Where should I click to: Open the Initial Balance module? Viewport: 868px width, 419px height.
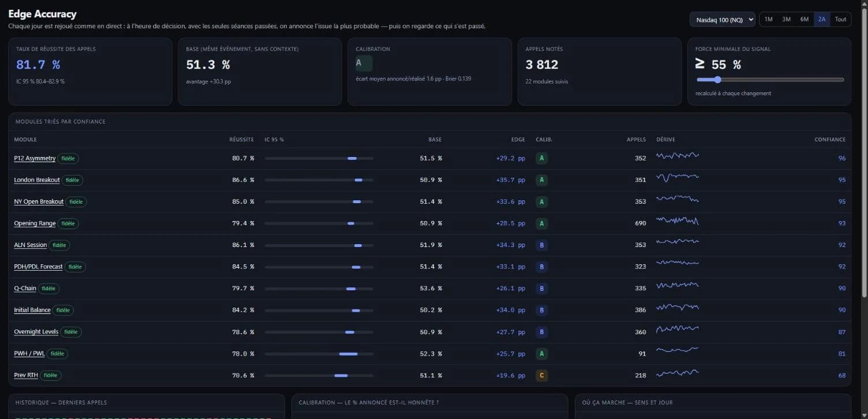pos(32,310)
